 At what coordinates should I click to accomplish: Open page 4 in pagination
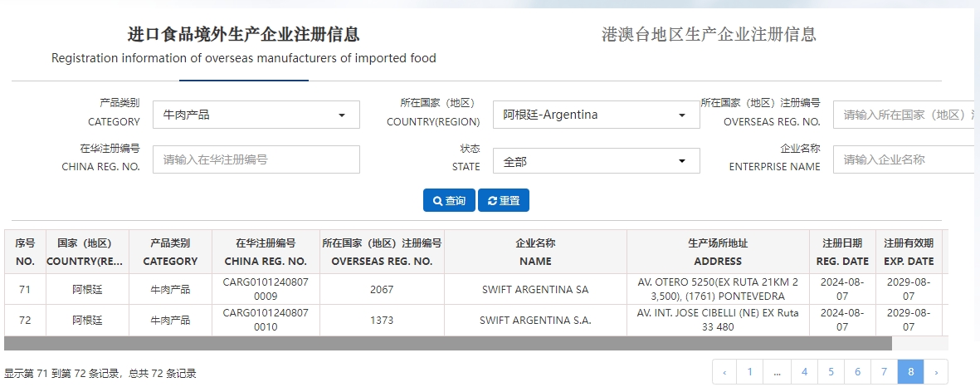[804, 372]
